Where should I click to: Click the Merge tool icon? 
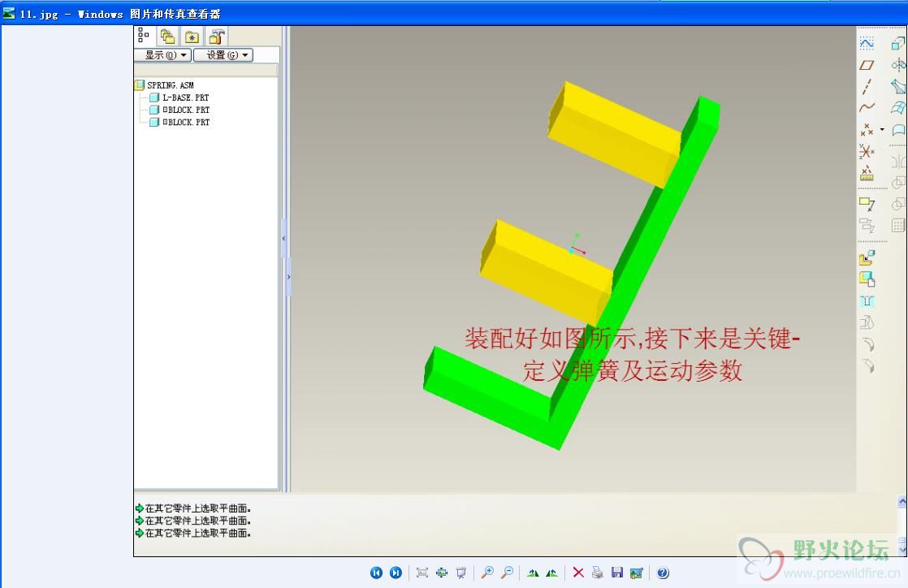coord(898,183)
